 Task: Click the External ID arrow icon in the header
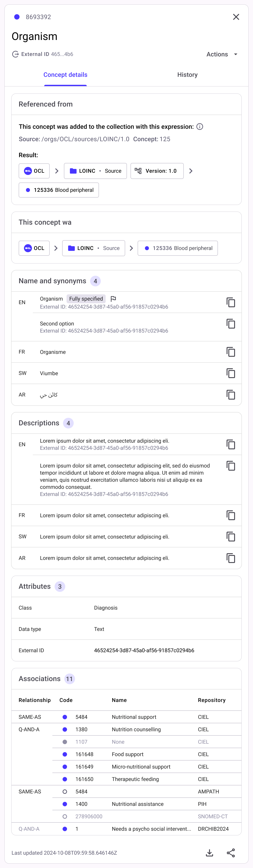click(x=15, y=54)
